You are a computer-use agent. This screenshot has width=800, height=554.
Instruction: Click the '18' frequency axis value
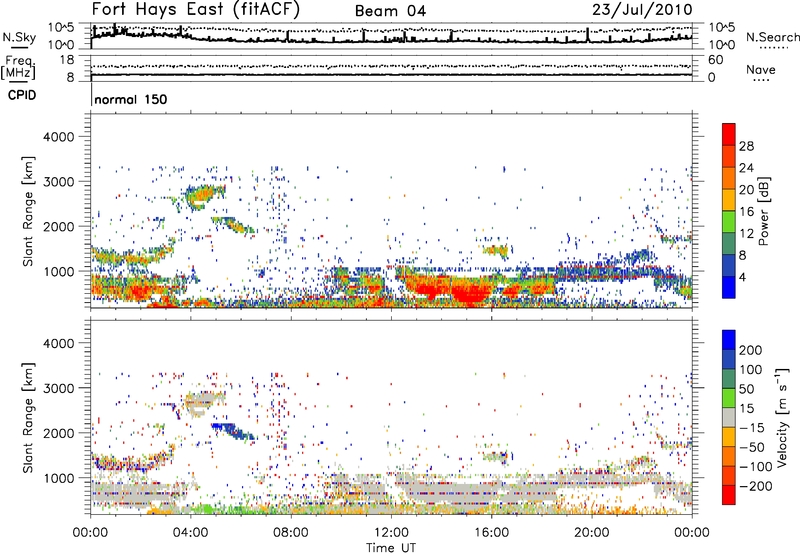(67, 60)
